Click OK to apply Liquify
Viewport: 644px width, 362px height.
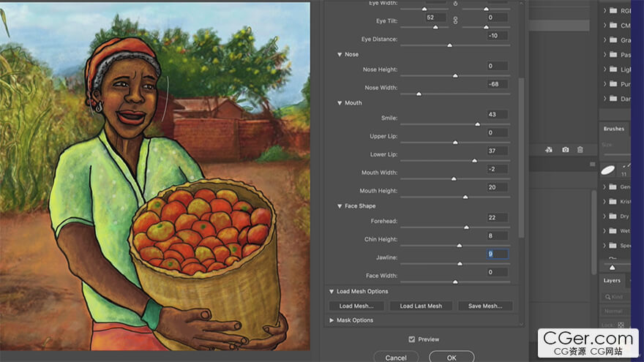click(452, 358)
